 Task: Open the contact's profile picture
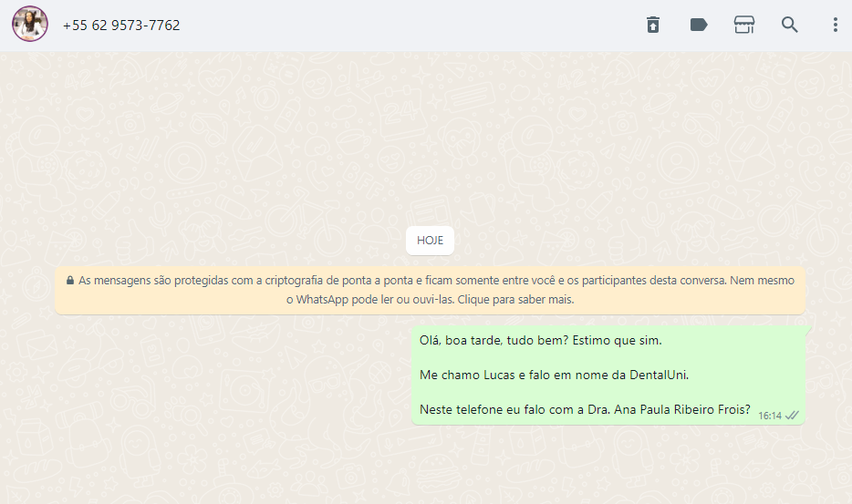pyautogui.click(x=30, y=25)
